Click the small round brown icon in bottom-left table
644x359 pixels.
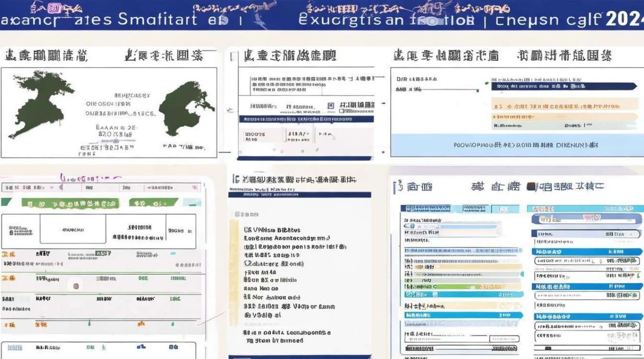click(75, 286)
